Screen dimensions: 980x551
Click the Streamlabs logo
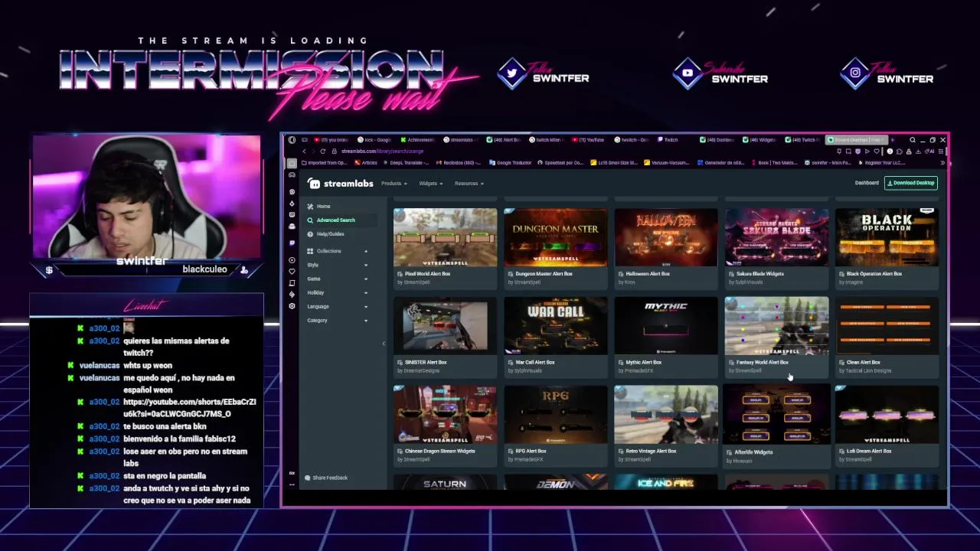[341, 184]
